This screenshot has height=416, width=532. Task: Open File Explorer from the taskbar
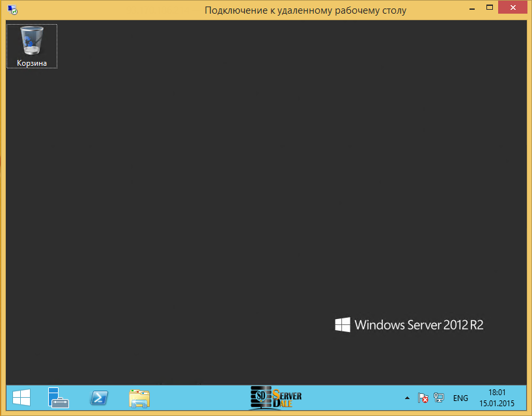coord(139,398)
